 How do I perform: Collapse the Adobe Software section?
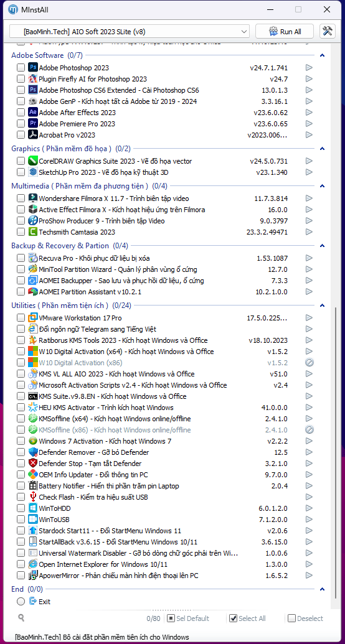coord(323,55)
